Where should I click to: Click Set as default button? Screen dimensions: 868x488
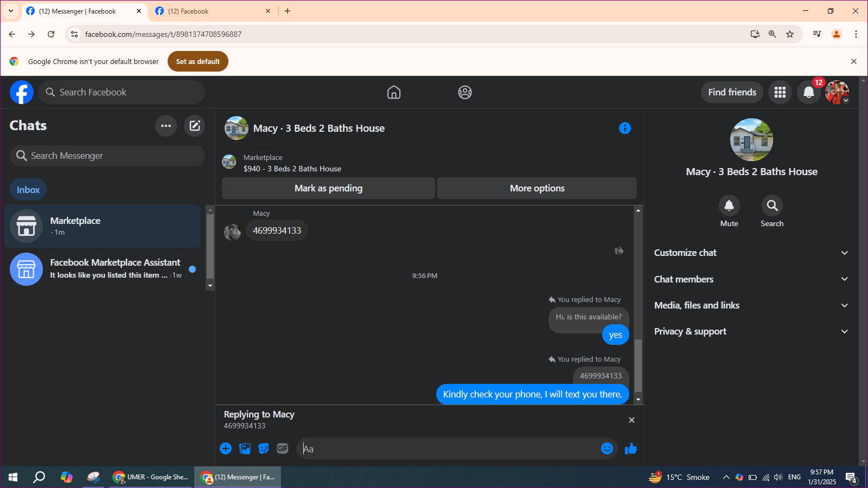tap(198, 61)
